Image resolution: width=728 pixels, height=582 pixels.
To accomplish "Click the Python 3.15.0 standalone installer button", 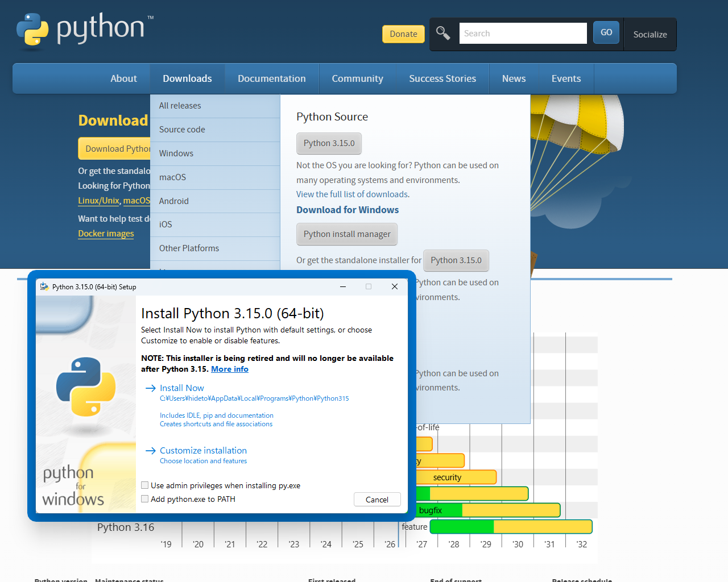I will pos(456,260).
